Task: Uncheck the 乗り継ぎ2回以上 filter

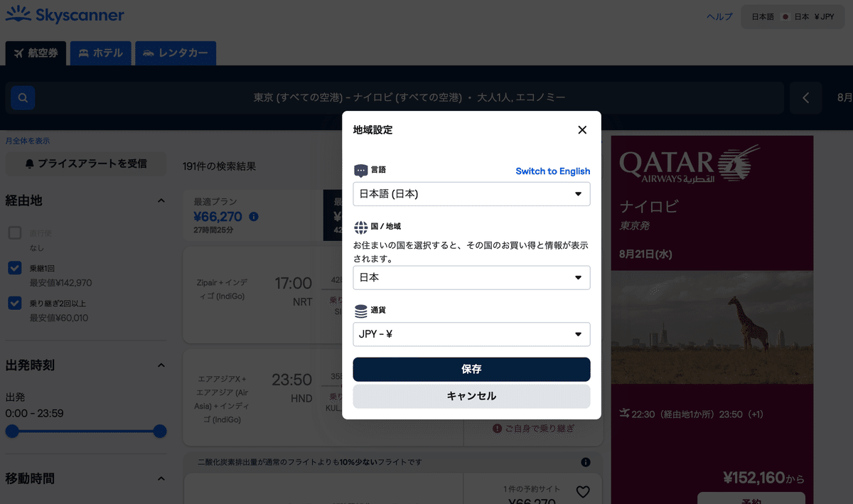Action: [x=16, y=304]
